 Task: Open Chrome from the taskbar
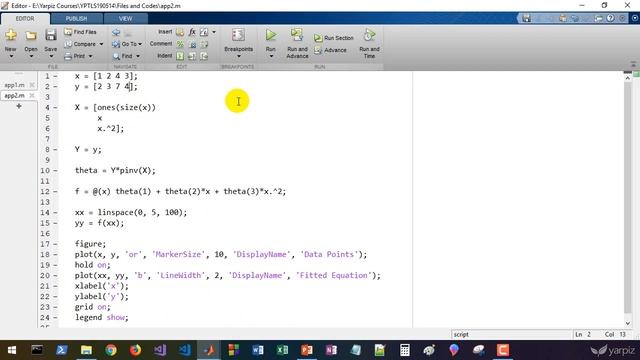tap(111, 350)
